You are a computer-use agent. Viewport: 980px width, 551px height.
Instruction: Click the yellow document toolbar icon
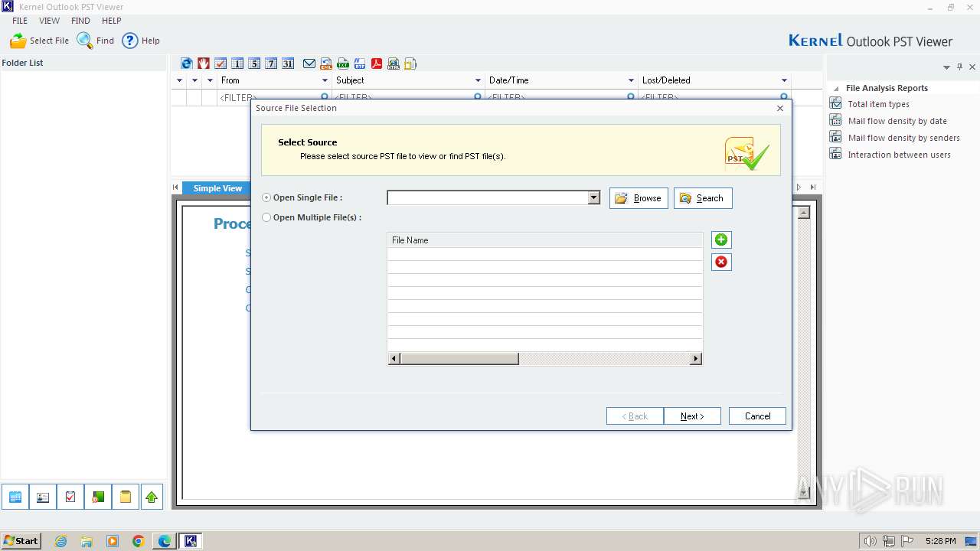click(x=410, y=64)
